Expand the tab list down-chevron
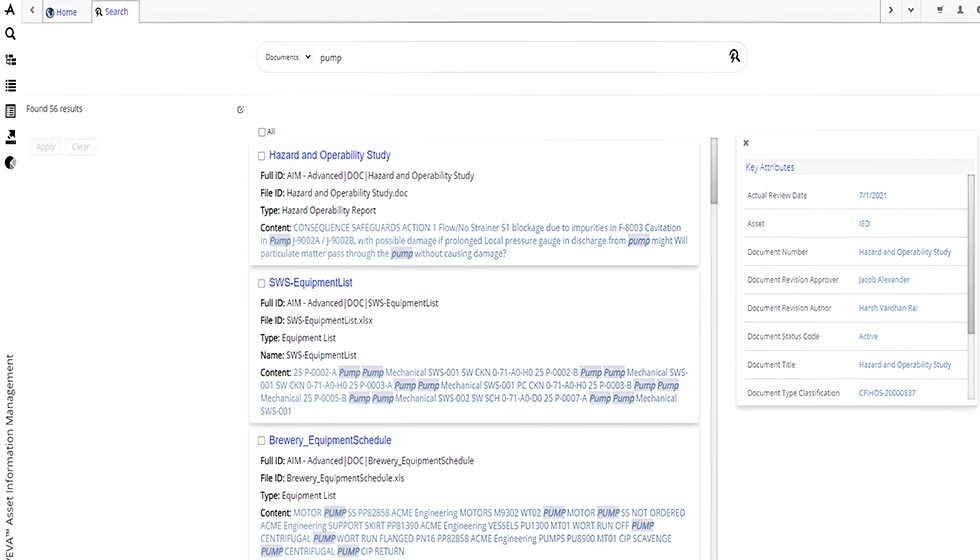 click(910, 11)
